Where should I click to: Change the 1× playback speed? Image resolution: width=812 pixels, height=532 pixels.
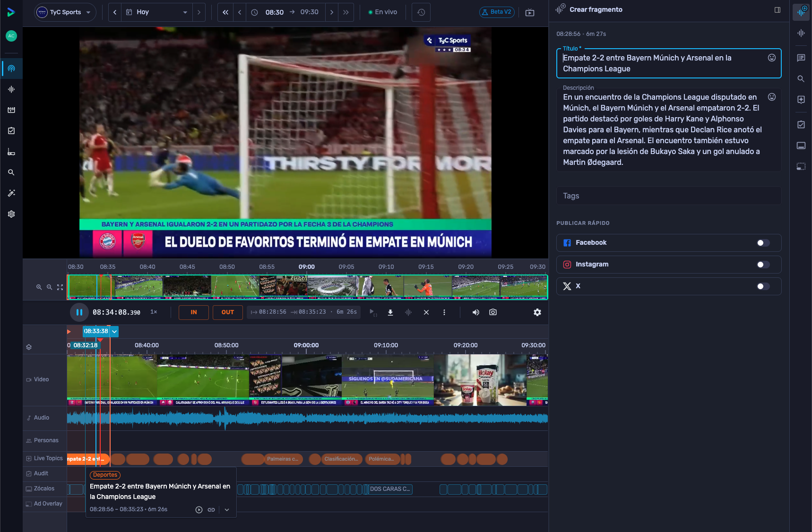click(154, 312)
